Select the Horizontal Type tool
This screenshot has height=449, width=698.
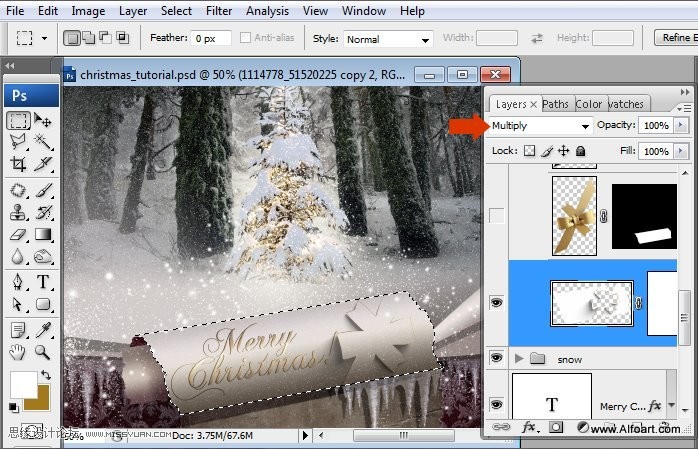(43, 282)
